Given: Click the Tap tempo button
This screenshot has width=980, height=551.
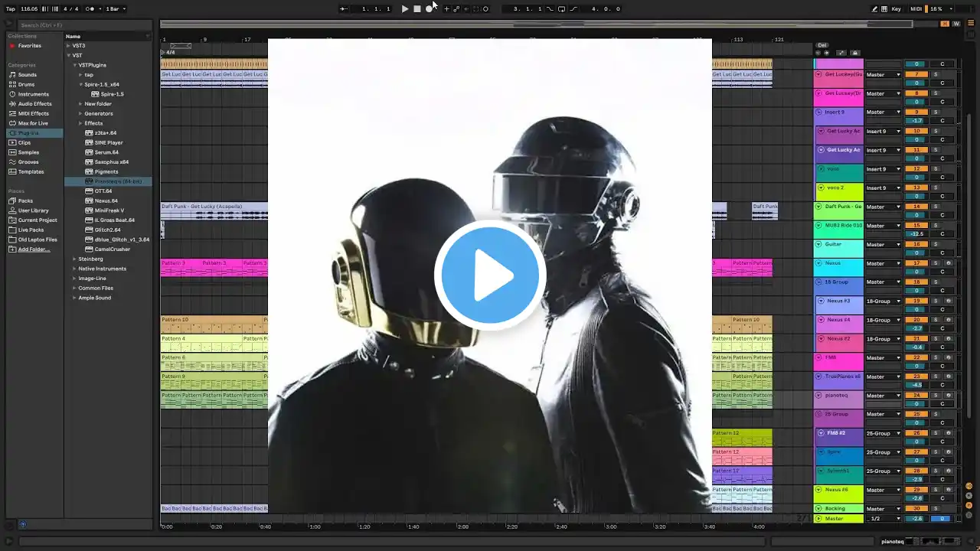Looking at the screenshot, I should click(x=11, y=9).
